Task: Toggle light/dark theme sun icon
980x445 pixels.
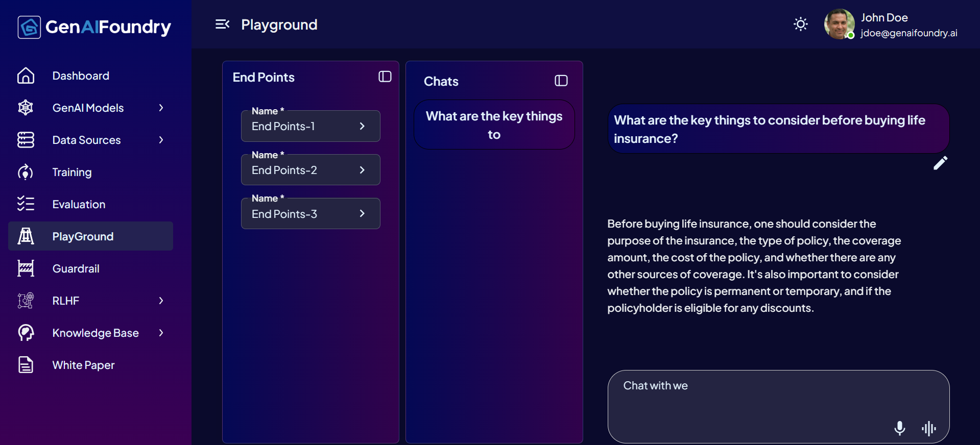Action: click(800, 24)
